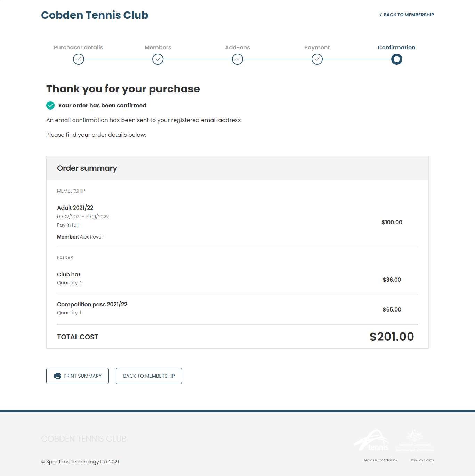Click the Australian Government crest logo

pos(415,440)
